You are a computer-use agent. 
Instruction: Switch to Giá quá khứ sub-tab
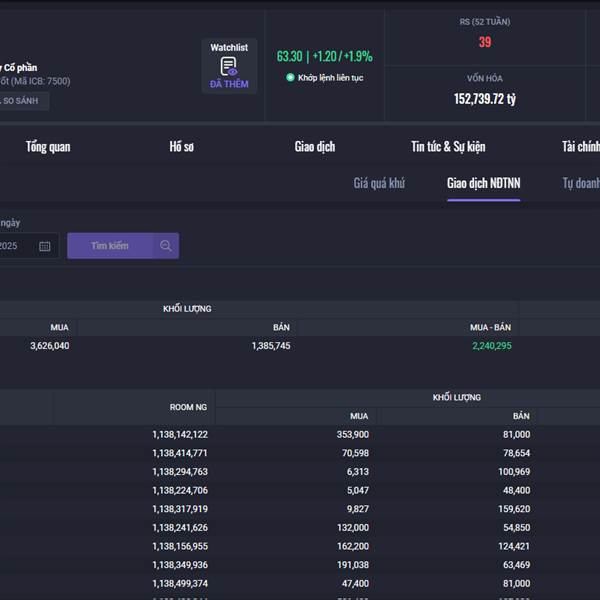[379, 183]
